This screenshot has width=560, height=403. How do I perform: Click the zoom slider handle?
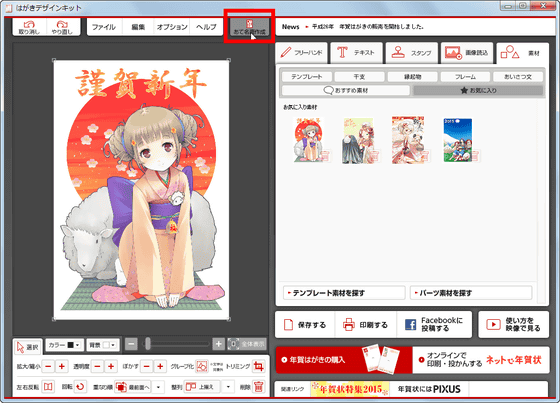148,344
